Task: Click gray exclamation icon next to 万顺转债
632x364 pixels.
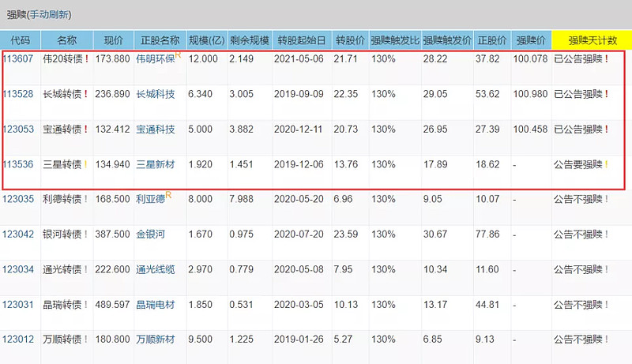Action: [x=86, y=339]
